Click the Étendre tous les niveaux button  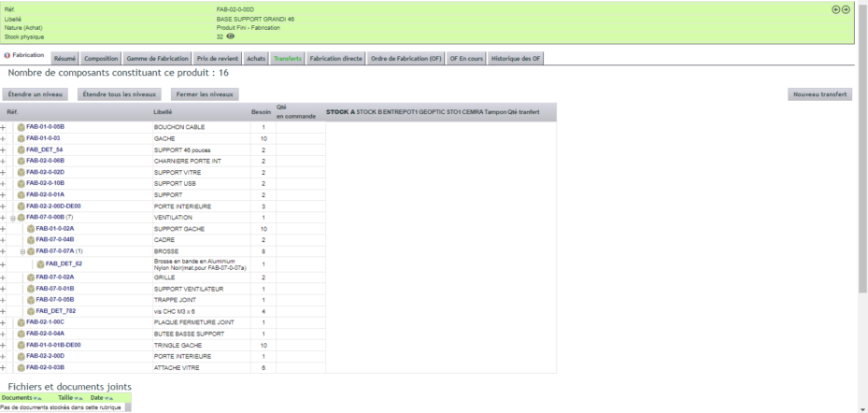click(x=119, y=94)
